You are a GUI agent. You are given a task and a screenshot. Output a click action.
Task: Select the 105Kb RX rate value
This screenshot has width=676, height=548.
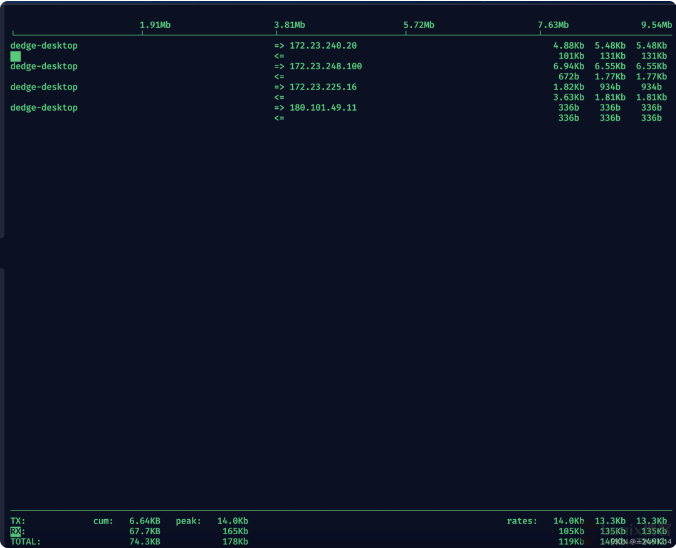tap(571, 531)
